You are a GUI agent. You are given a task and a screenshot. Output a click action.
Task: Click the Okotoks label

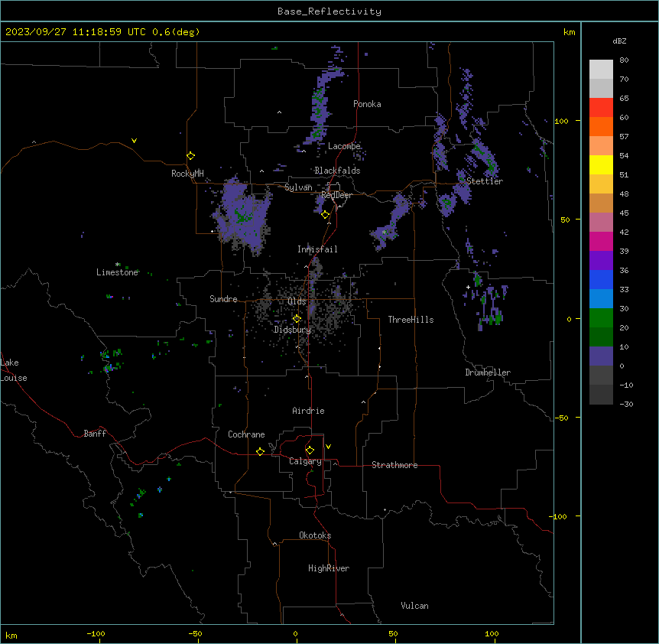[315, 535]
